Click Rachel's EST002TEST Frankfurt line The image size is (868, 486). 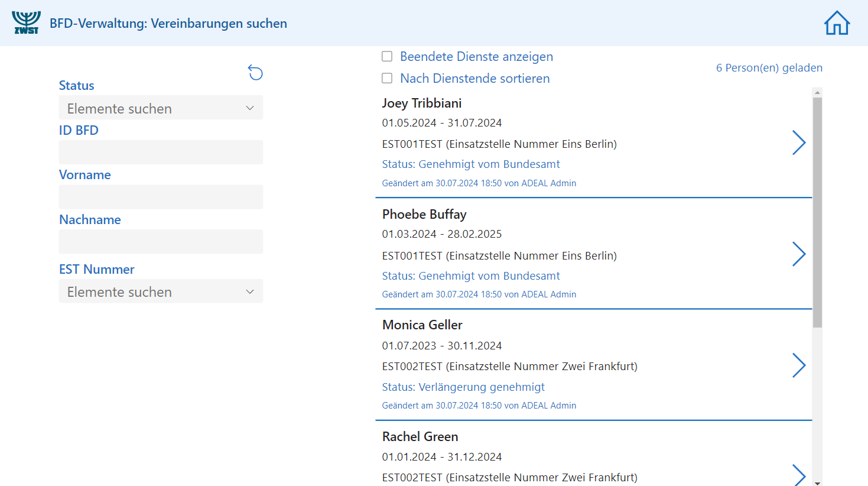click(x=510, y=478)
